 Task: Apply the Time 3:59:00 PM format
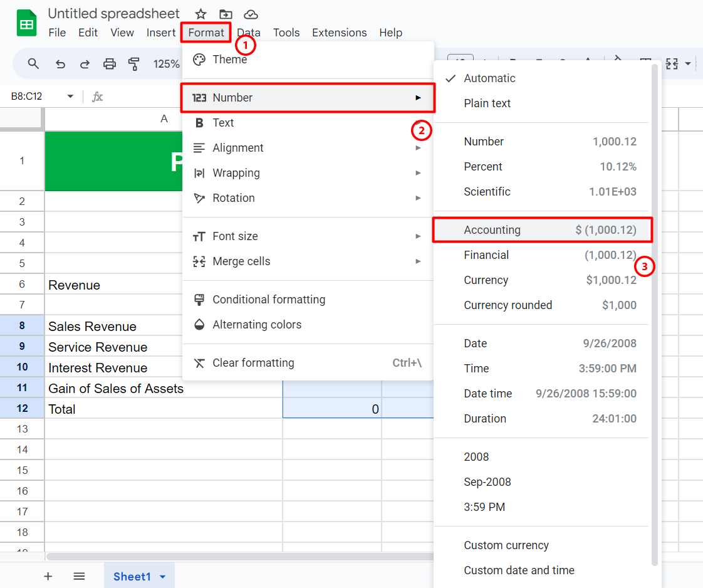(542, 369)
